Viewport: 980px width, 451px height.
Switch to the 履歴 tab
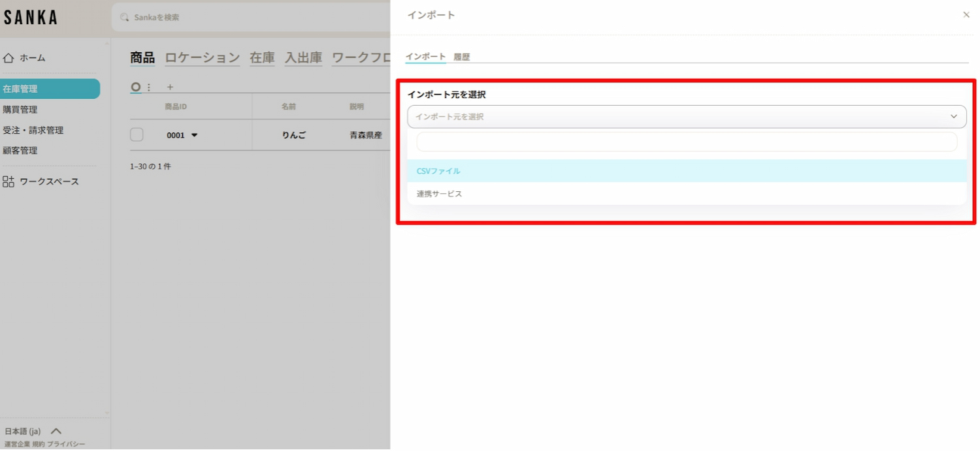click(x=461, y=57)
